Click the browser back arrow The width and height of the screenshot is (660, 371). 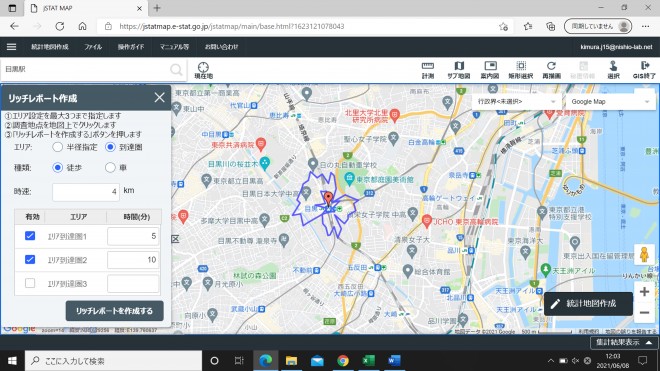14,26
